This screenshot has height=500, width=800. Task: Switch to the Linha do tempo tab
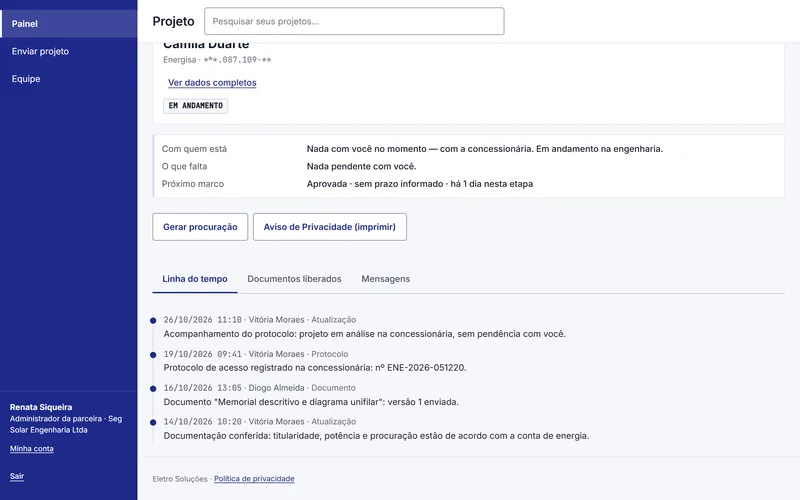[195, 279]
